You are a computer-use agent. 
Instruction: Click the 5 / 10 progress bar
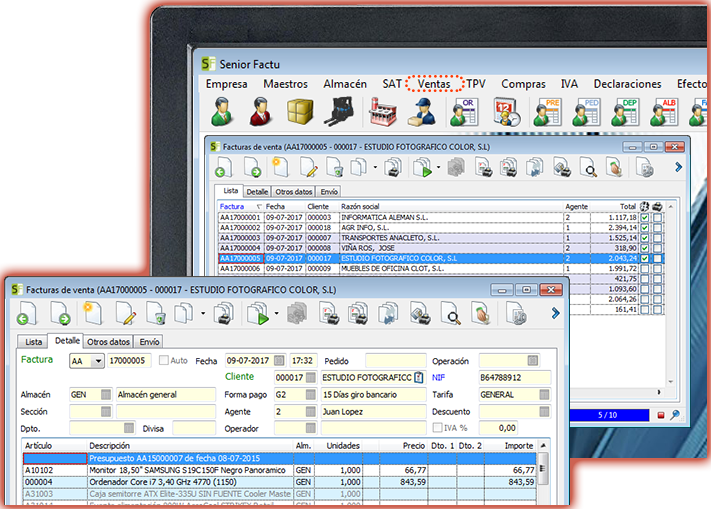[x=608, y=415]
